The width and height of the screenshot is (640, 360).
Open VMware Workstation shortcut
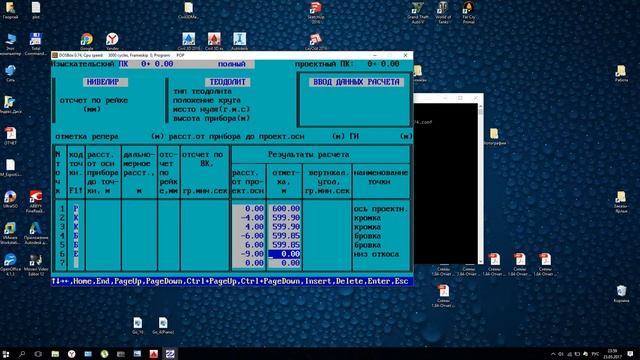pos(10,233)
